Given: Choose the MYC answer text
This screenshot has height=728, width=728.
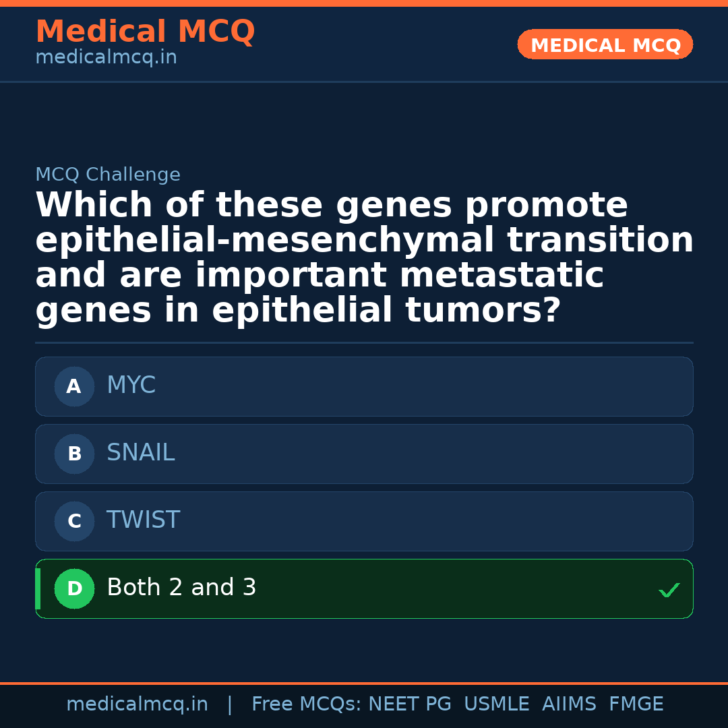Looking at the screenshot, I should (131, 386).
